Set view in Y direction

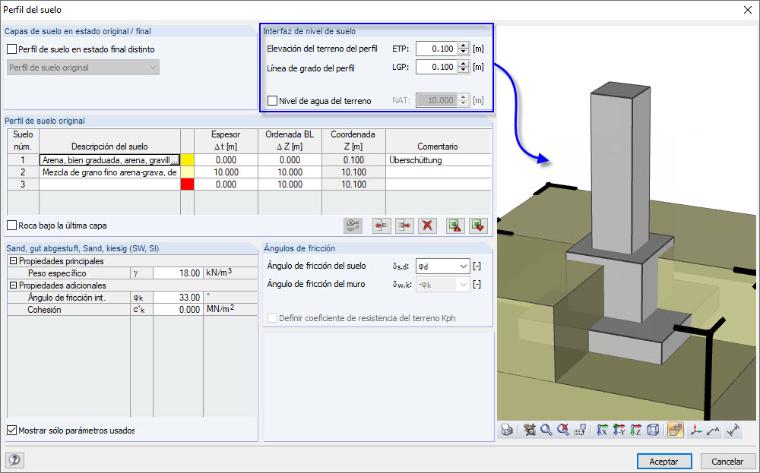[x=619, y=430]
